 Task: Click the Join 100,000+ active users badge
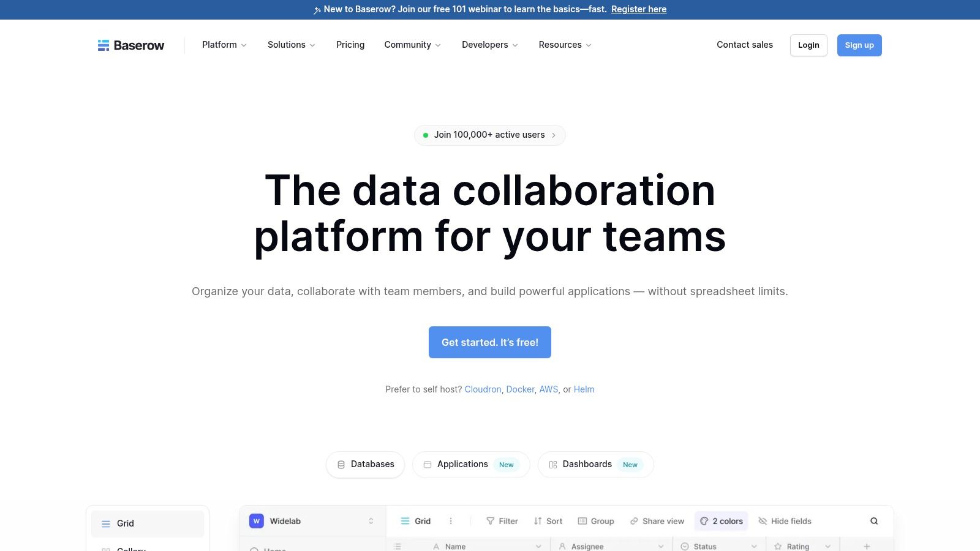489,135
